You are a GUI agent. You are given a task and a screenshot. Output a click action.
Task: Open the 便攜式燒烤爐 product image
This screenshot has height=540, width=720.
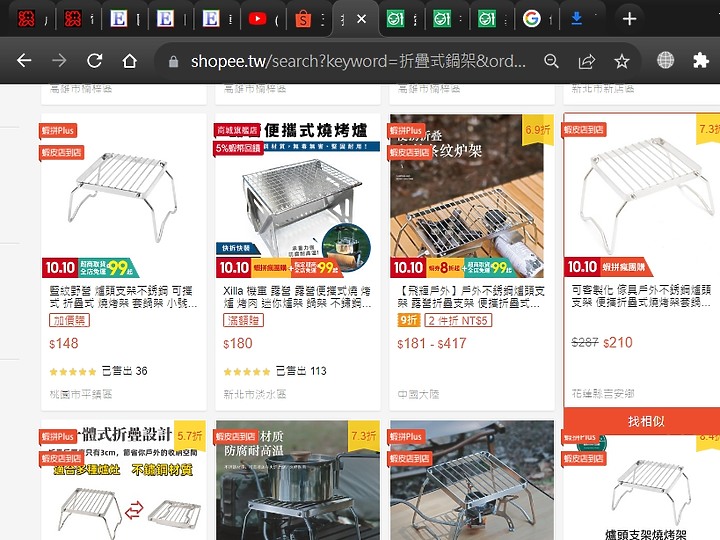pyautogui.click(x=298, y=196)
